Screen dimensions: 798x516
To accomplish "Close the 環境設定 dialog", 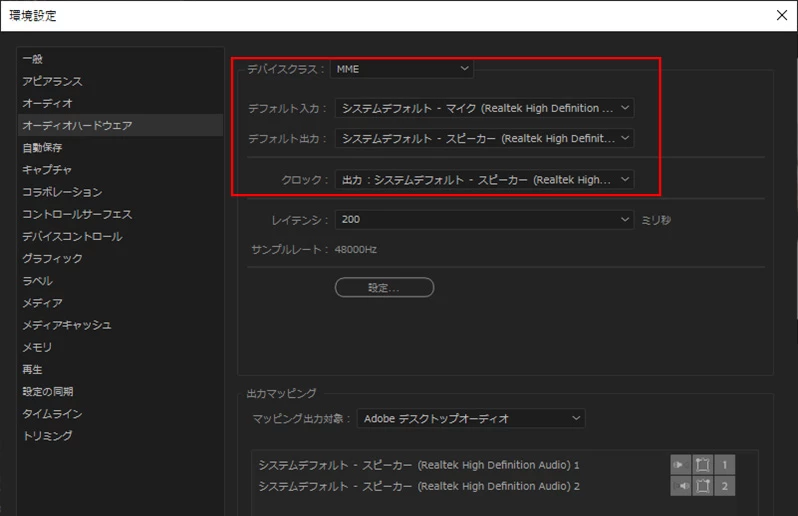I will [782, 15].
